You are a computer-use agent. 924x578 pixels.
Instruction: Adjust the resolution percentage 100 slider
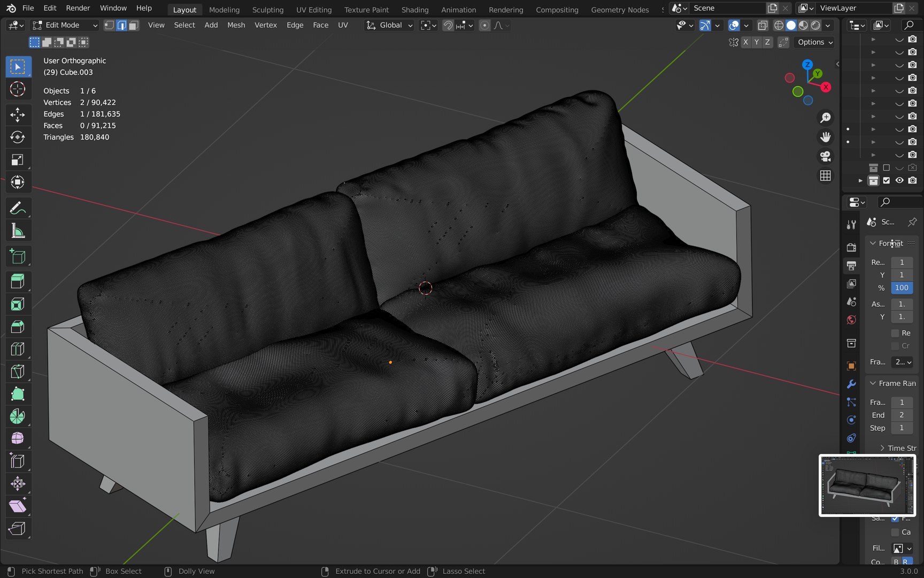(x=902, y=288)
